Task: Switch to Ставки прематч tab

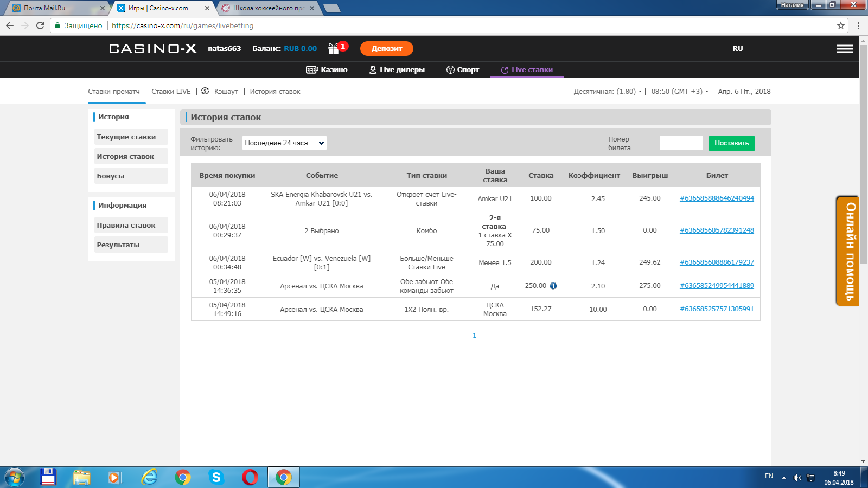Action: point(114,92)
